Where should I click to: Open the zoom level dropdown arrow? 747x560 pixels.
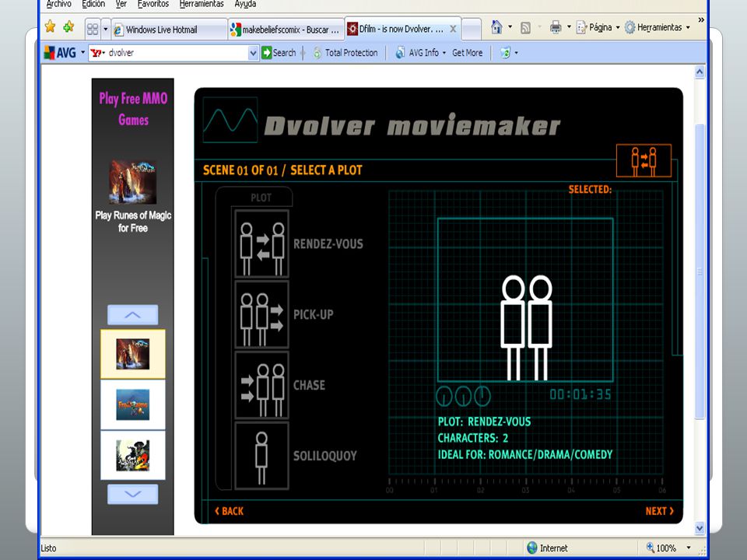[689, 548]
